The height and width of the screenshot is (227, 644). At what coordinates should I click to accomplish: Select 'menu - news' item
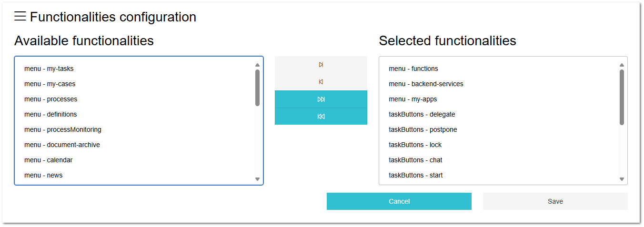[x=135, y=175]
